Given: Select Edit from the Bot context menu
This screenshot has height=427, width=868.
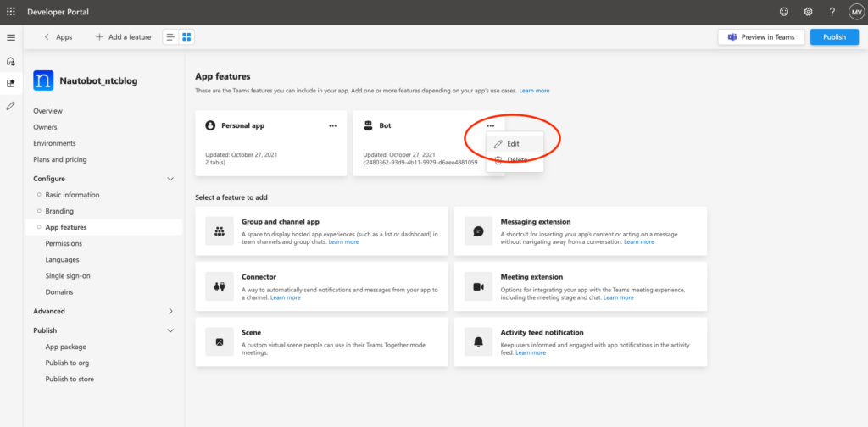Looking at the screenshot, I should [x=515, y=144].
